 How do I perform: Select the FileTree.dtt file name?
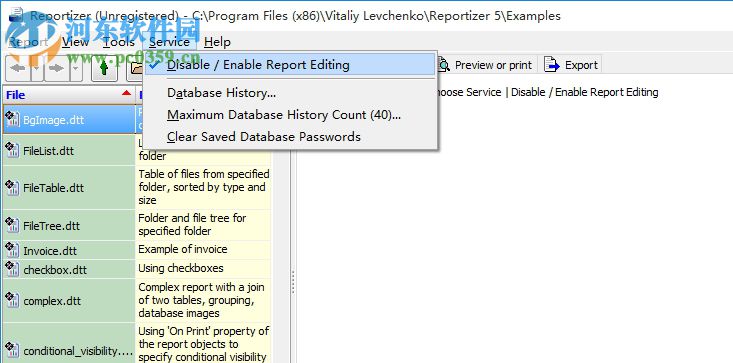51,226
